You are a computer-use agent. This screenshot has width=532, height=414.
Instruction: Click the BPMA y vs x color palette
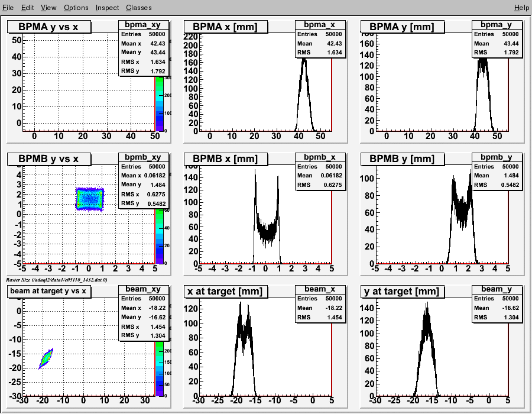[160, 103]
